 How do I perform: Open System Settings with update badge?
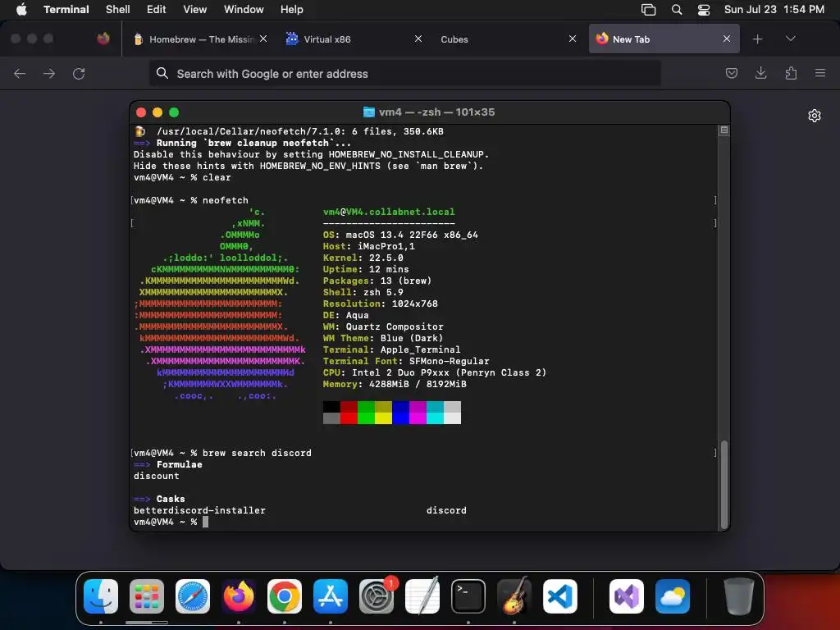377,596
